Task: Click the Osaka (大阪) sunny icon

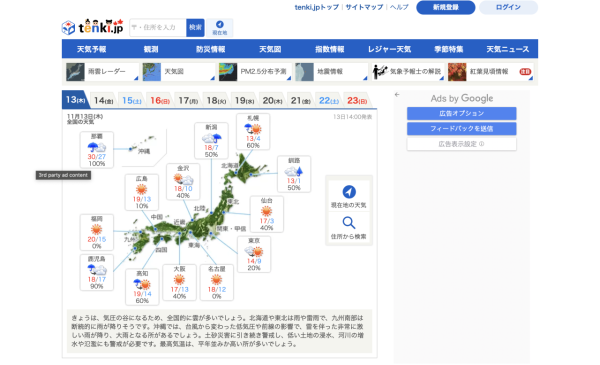Action: [x=179, y=280]
